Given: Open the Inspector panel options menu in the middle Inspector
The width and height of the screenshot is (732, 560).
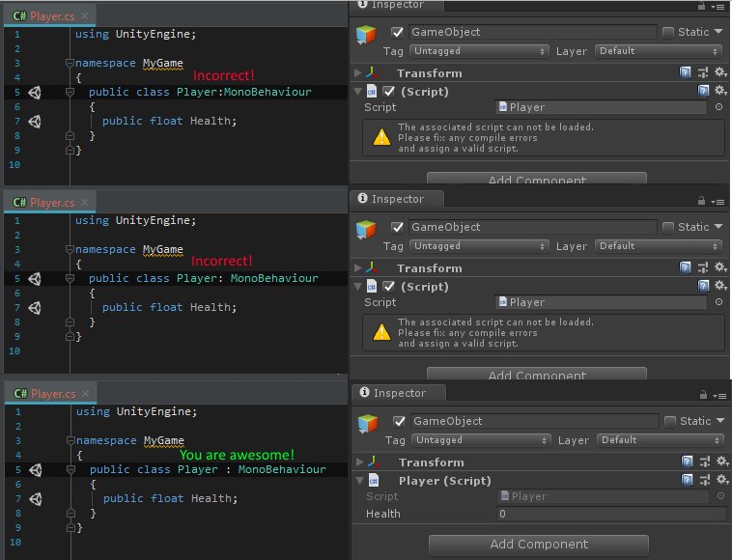Looking at the screenshot, I should pos(718,202).
